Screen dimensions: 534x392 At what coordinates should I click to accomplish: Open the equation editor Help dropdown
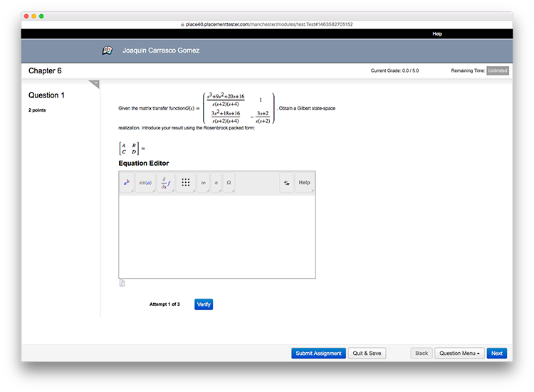click(x=304, y=183)
